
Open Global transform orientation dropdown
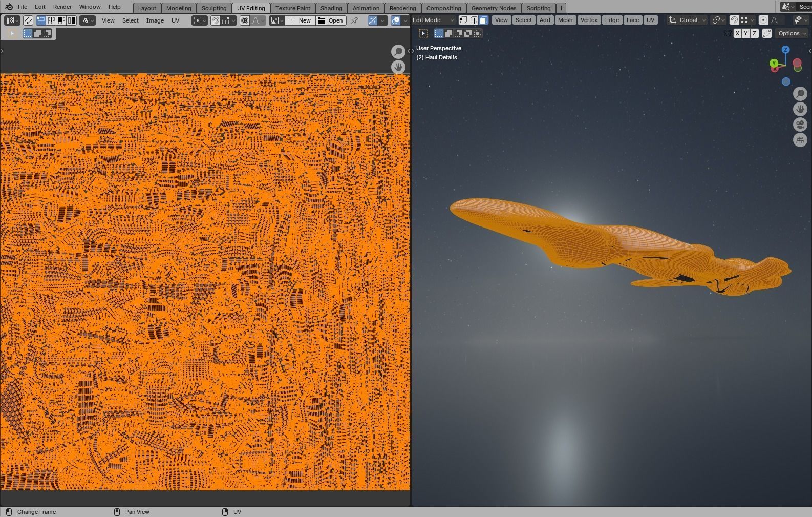pos(687,20)
